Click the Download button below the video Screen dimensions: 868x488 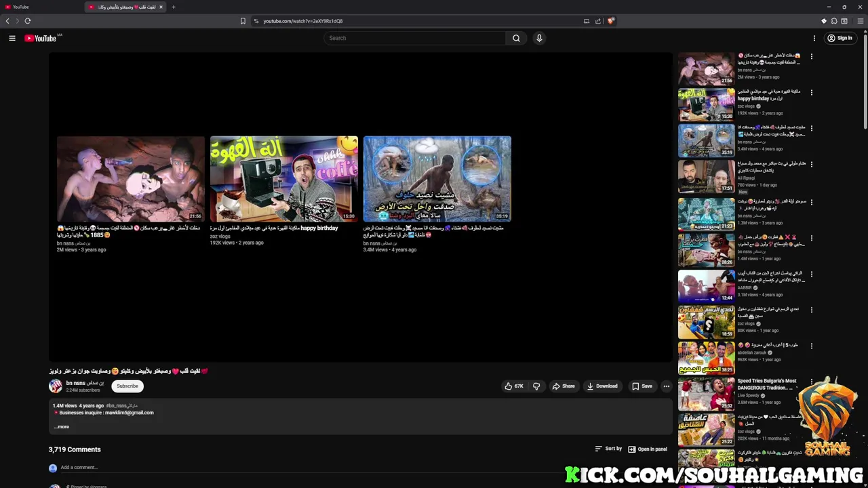point(602,386)
